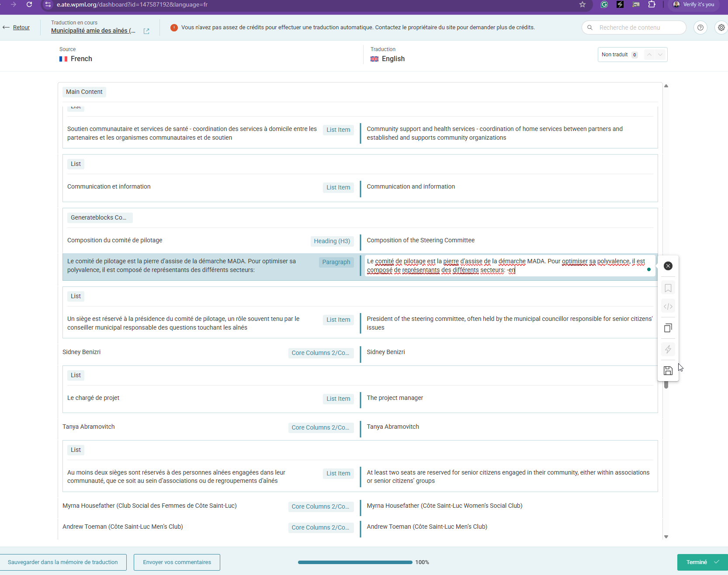Select The project manager translation

click(x=395, y=398)
